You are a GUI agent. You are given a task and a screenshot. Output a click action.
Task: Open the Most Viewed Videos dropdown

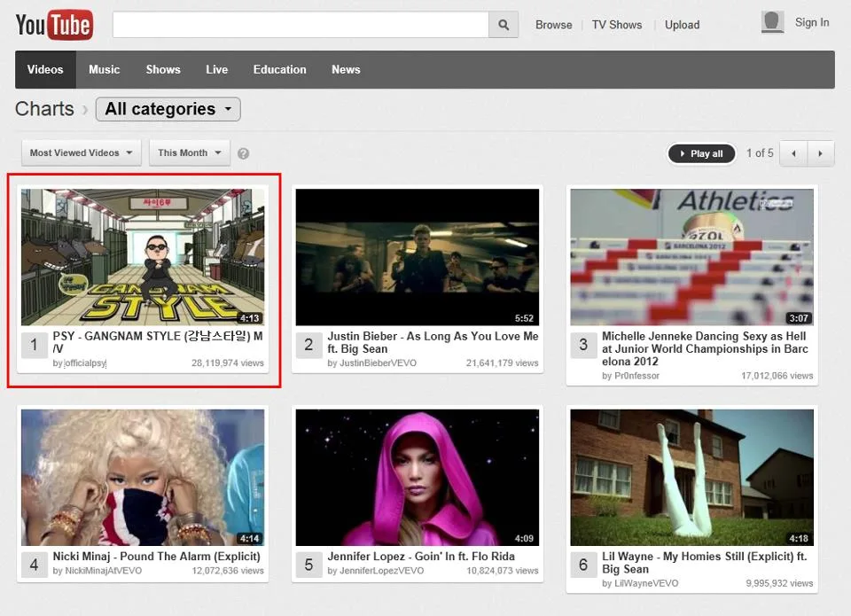pos(80,152)
